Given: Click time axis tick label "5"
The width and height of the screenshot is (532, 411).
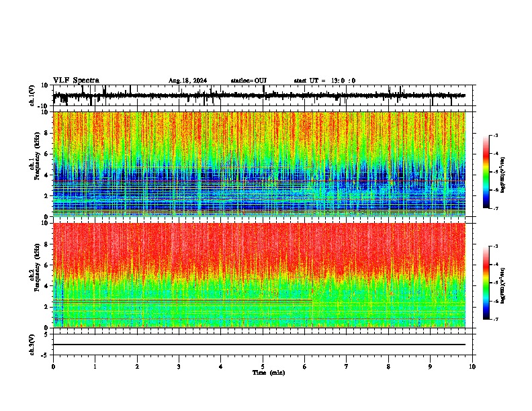Looking at the screenshot, I should (263, 367).
